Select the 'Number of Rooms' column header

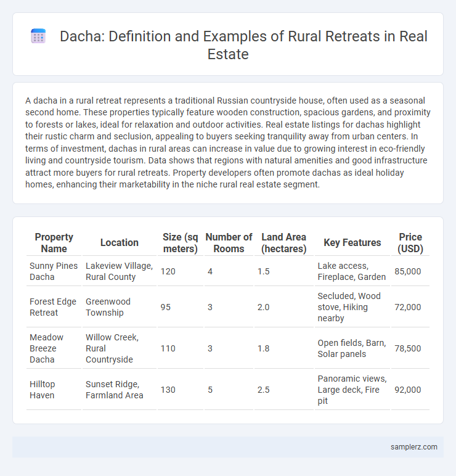click(x=229, y=242)
